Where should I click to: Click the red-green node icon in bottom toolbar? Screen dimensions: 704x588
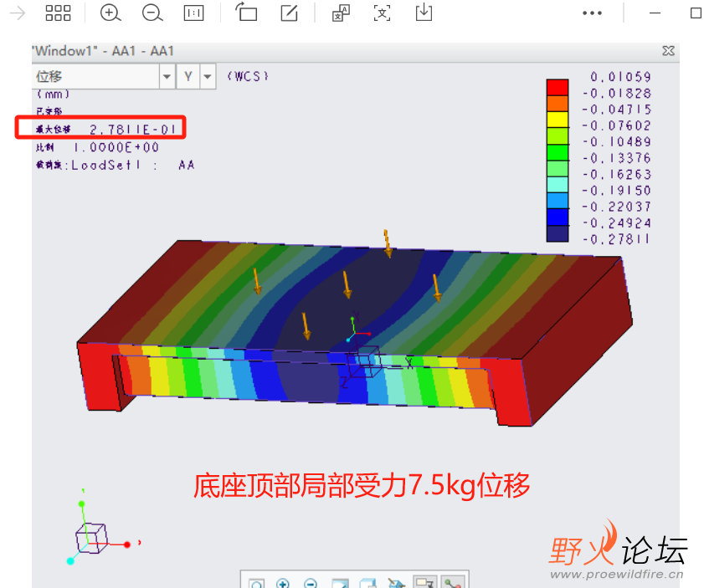pyautogui.click(x=452, y=581)
